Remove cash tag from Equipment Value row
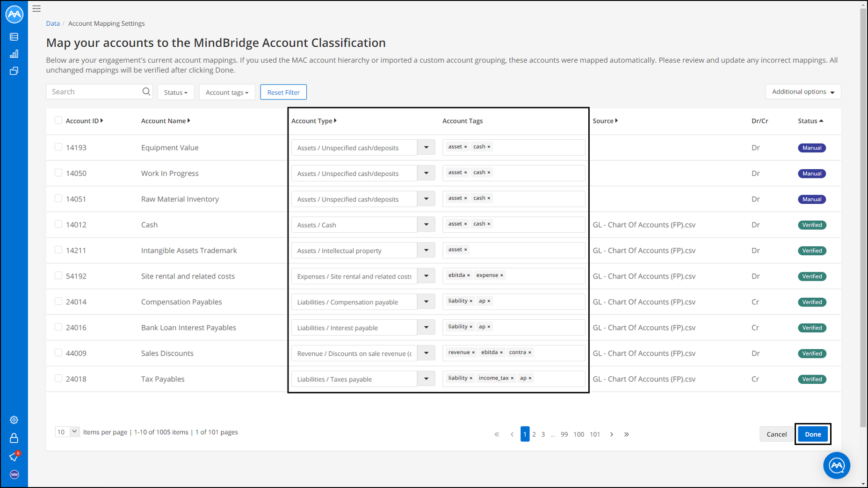The width and height of the screenshot is (868, 488). 489,147
